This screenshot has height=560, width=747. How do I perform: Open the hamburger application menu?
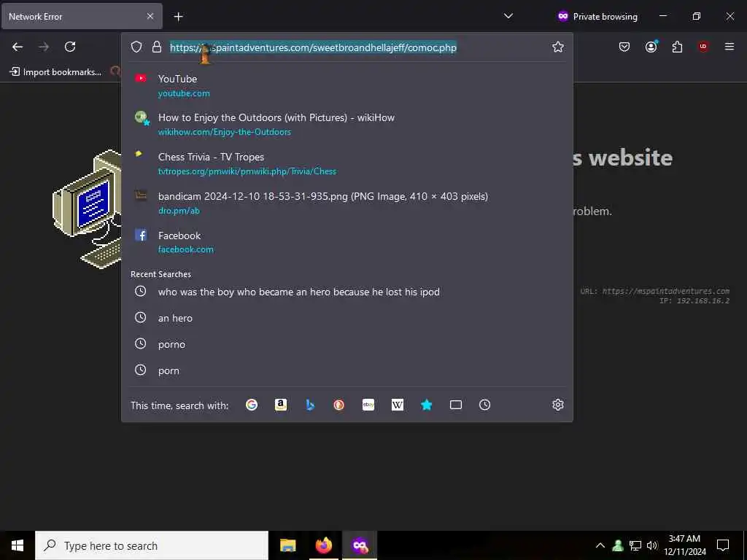tap(729, 47)
